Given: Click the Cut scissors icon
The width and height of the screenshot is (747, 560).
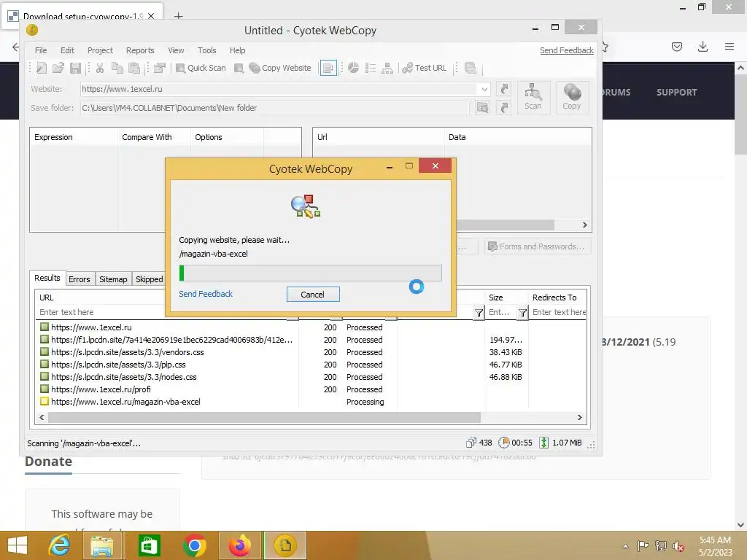Looking at the screenshot, I should coord(100,68).
